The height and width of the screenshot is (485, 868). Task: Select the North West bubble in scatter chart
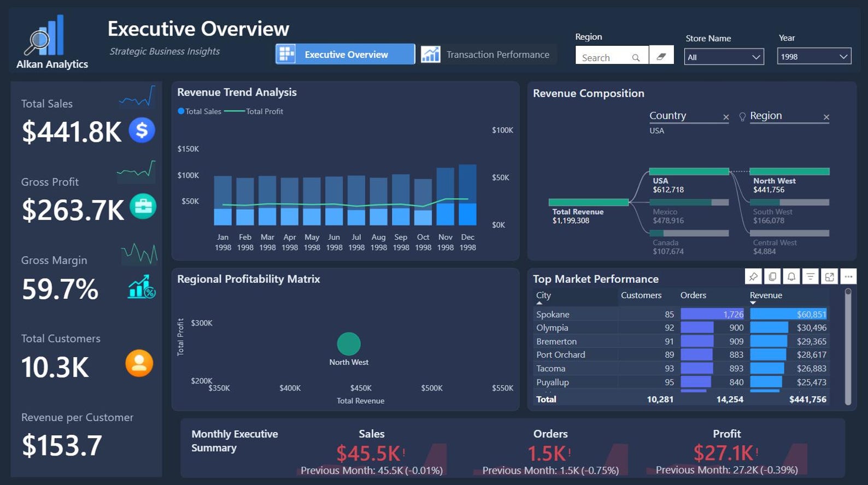point(349,344)
